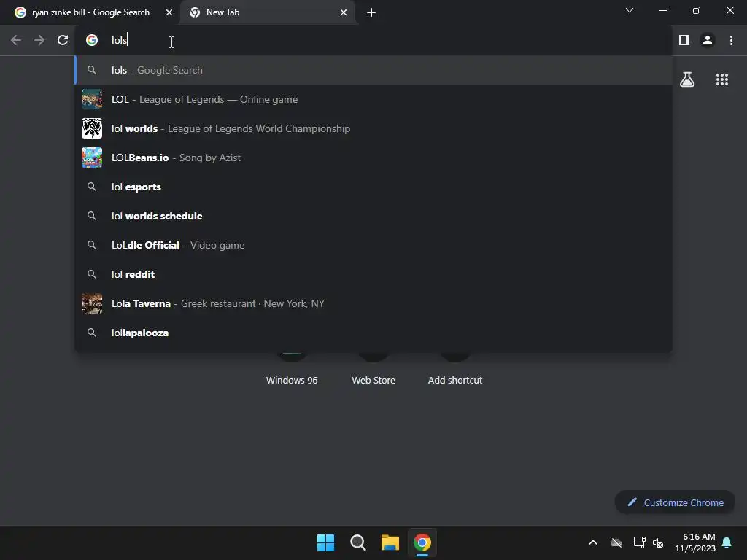747x560 pixels.
Task: Choose the lol esports suggestion
Action: pyautogui.click(x=374, y=187)
